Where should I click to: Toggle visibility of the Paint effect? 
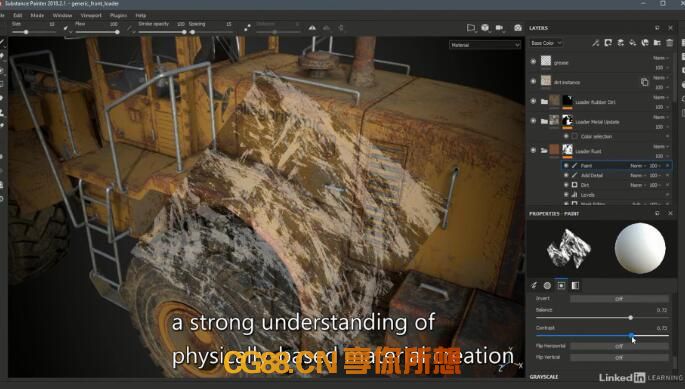(x=566, y=166)
